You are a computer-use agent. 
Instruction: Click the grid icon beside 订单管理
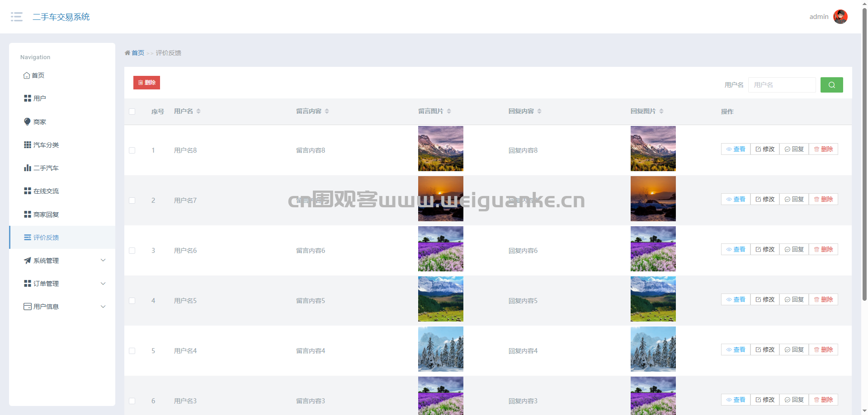(x=28, y=283)
